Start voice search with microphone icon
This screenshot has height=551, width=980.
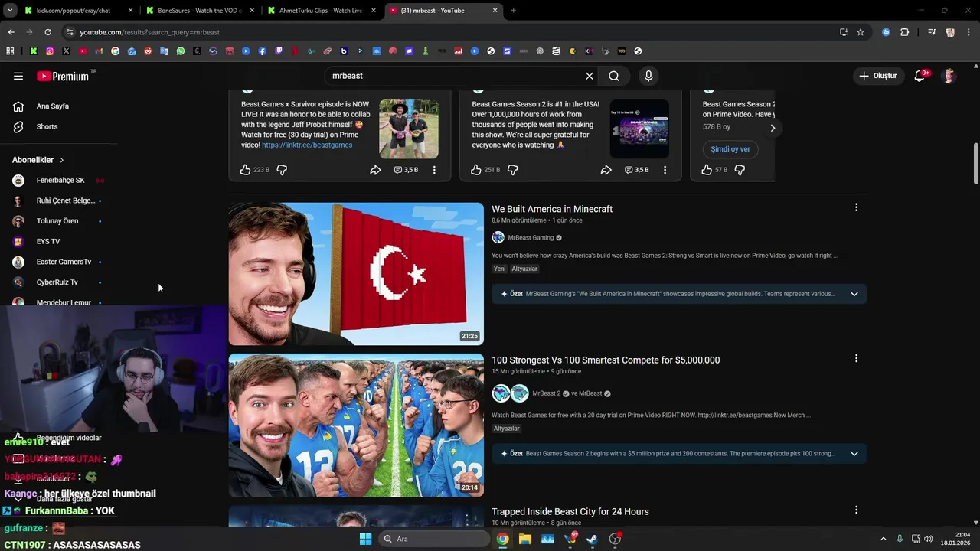pyautogui.click(x=648, y=76)
